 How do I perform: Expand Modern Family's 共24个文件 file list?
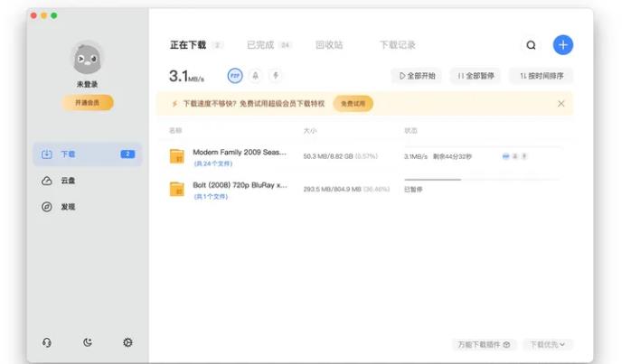(213, 163)
